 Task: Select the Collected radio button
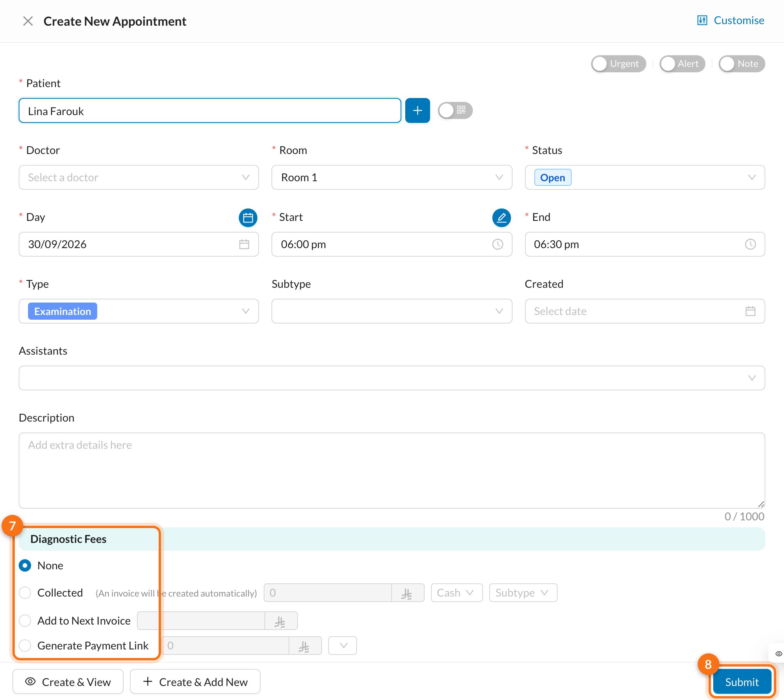click(x=25, y=593)
